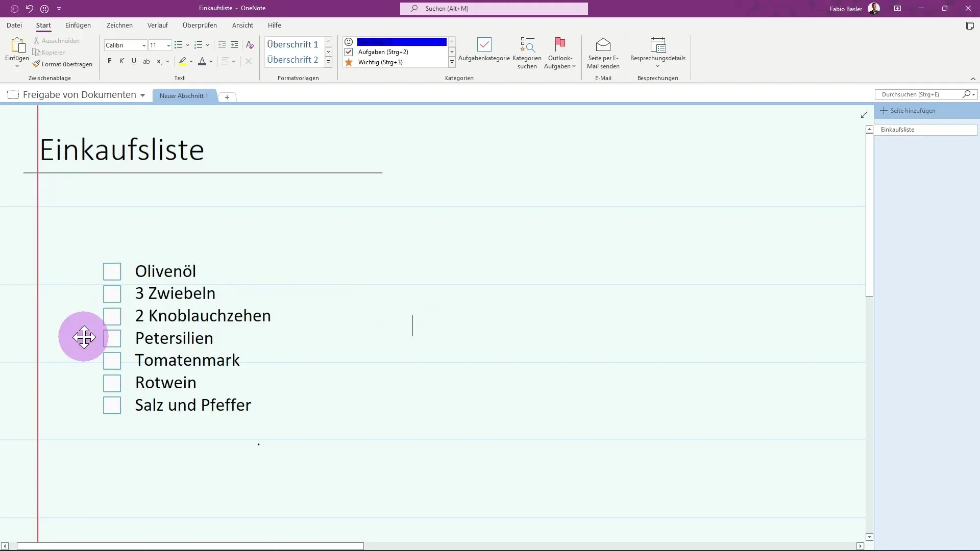Click the bulleted list icon
980x551 pixels.
pos(178,45)
